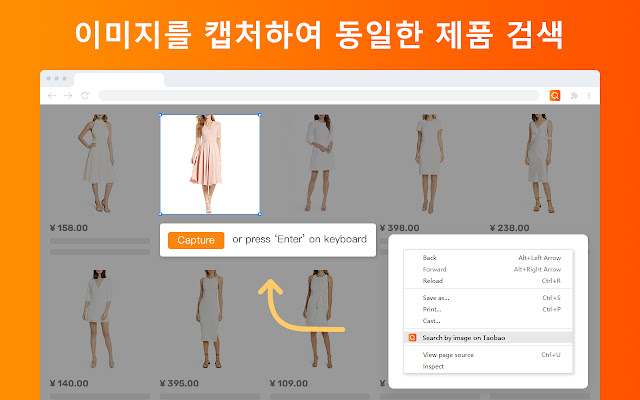Screen dimensions: 640x400
Task: Click the highlighted pink dress image
Action: point(209,164)
